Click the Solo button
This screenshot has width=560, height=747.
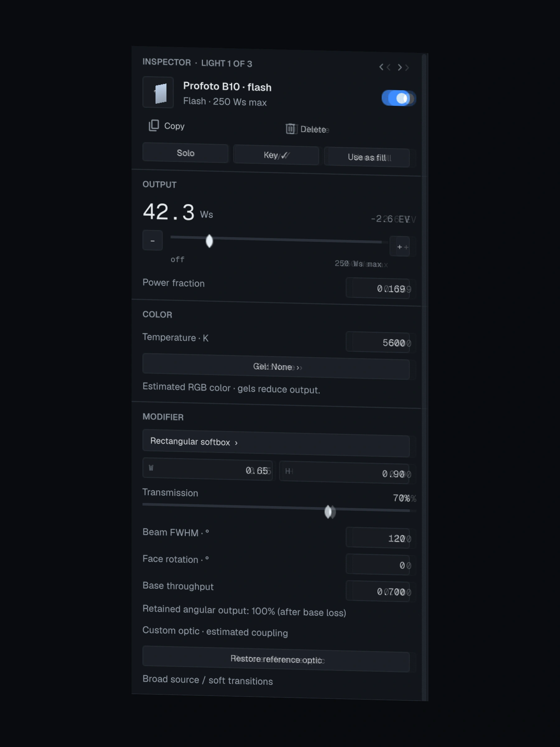click(x=185, y=153)
